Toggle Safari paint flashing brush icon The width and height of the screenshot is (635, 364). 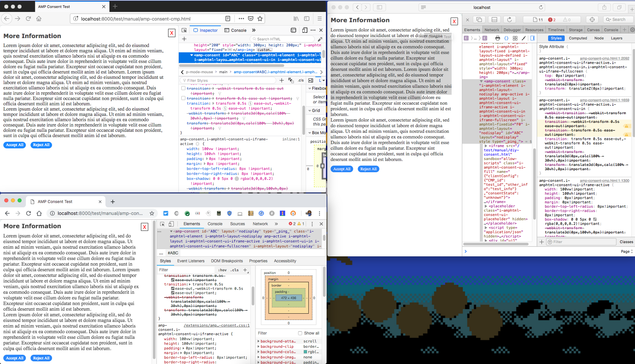[524, 38]
